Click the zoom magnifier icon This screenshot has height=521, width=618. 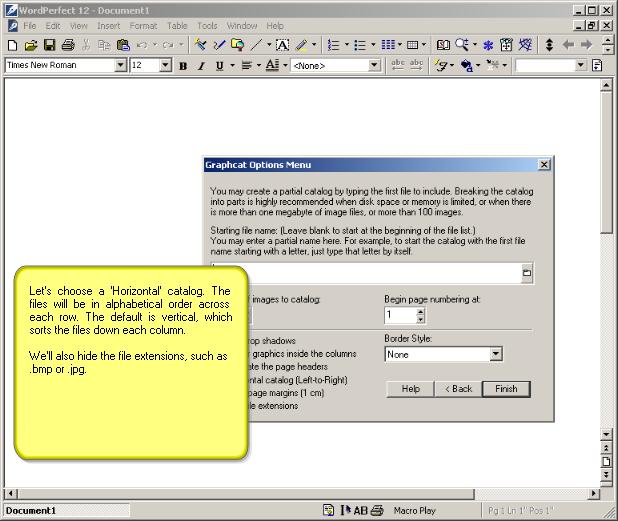pos(462,45)
